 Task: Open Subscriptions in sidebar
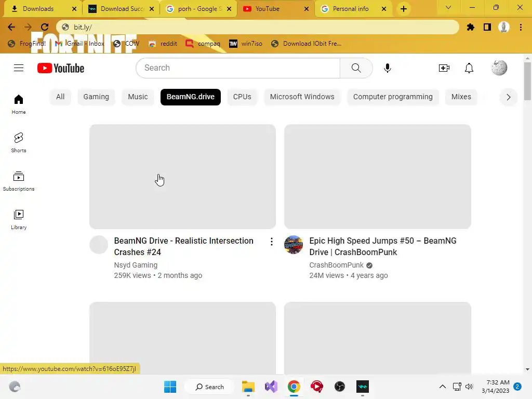click(19, 181)
